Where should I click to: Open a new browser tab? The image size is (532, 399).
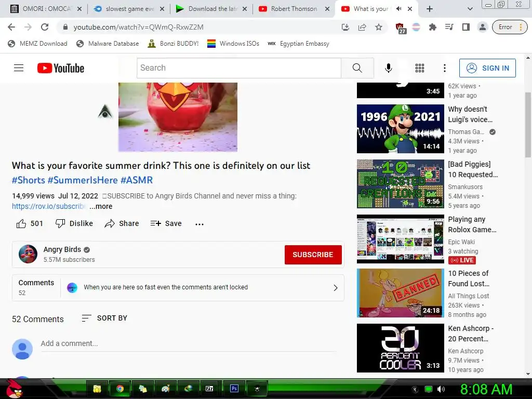(429, 9)
